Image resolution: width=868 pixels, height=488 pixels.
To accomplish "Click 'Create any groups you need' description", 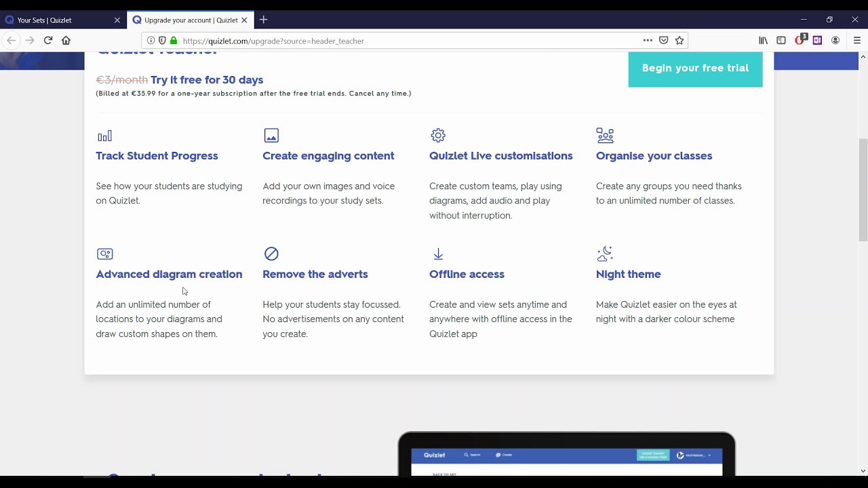I will coord(669,193).
